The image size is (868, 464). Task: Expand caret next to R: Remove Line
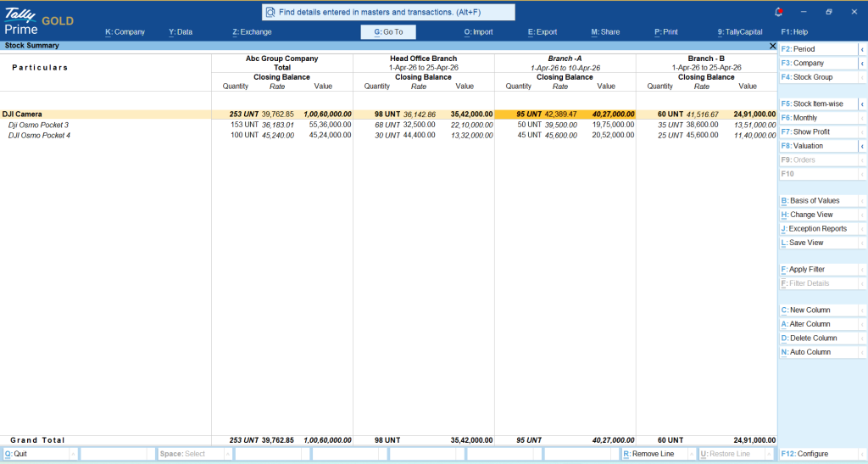point(692,454)
